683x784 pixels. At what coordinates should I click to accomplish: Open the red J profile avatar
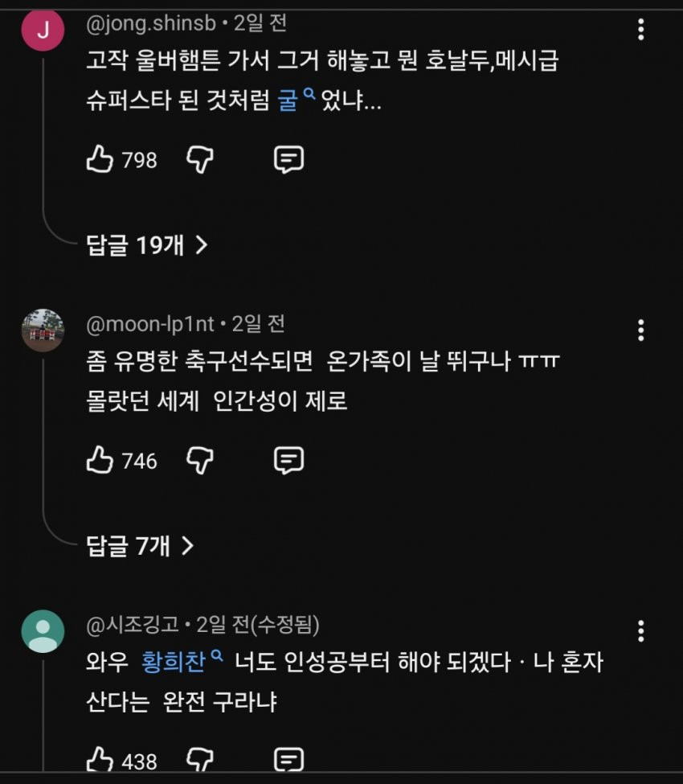[x=43, y=31]
